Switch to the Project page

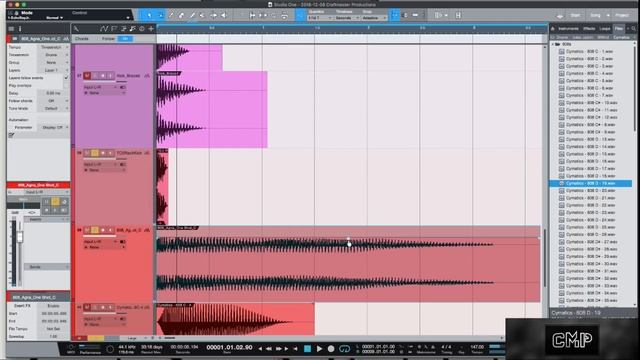pyautogui.click(x=622, y=16)
